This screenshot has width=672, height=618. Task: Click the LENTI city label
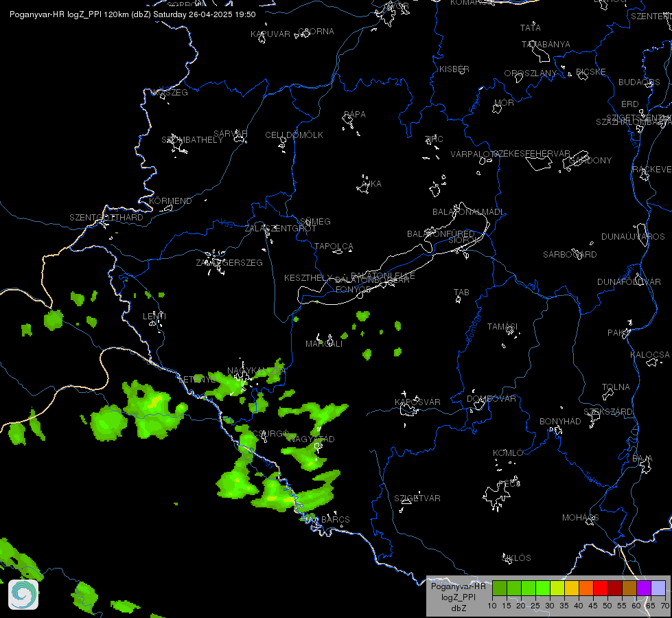tap(154, 317)
